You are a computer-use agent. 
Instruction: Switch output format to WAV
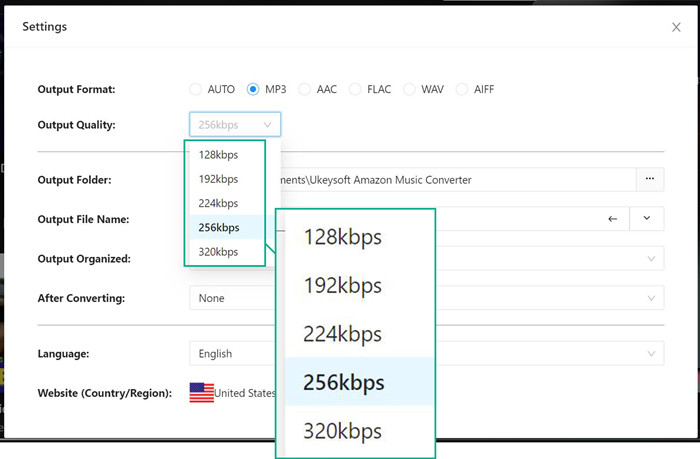409,89
